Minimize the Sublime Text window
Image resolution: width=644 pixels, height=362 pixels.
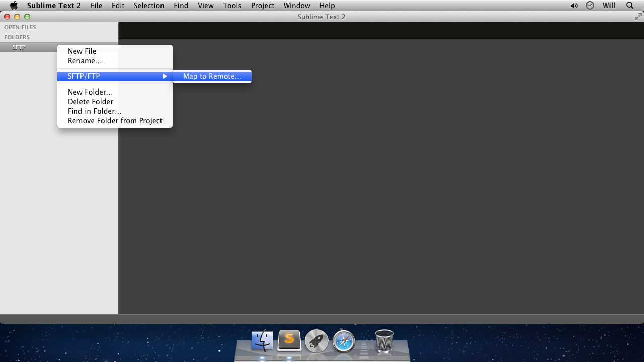coord(17,17)
